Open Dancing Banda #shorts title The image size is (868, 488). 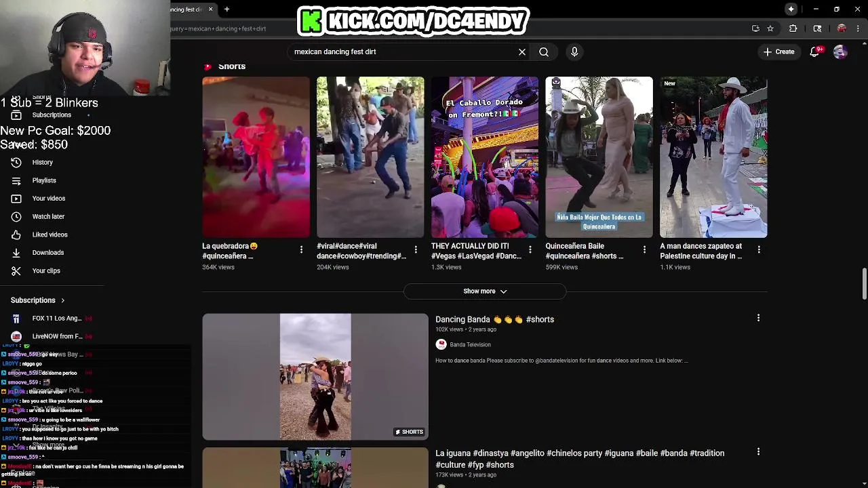tap(494, 319)
